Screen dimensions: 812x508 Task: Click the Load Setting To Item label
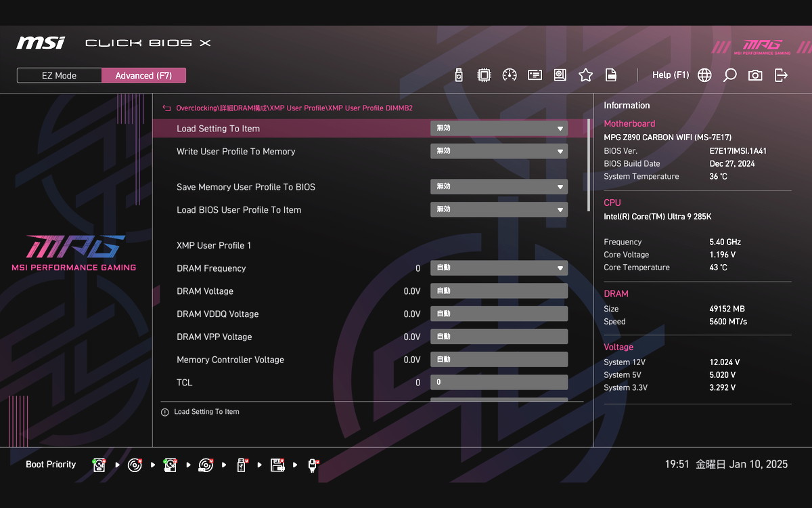[x=218, y=129]
